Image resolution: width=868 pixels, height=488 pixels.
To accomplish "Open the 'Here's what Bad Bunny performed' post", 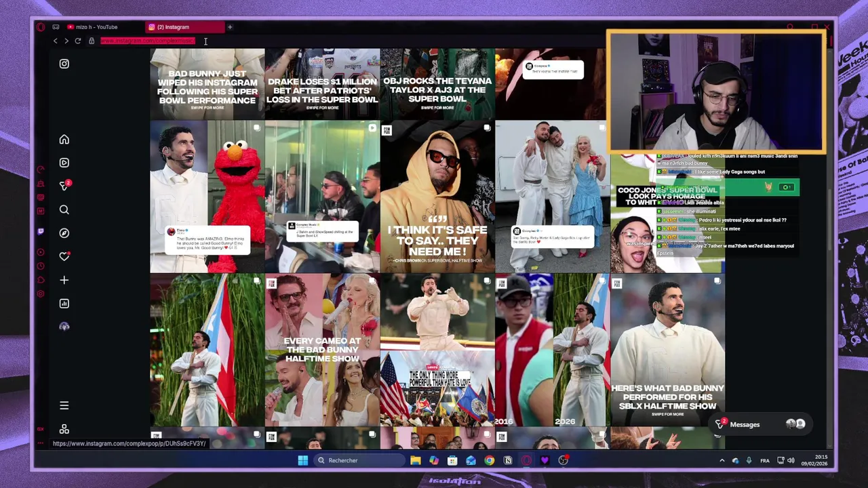I will pos(667,350).
